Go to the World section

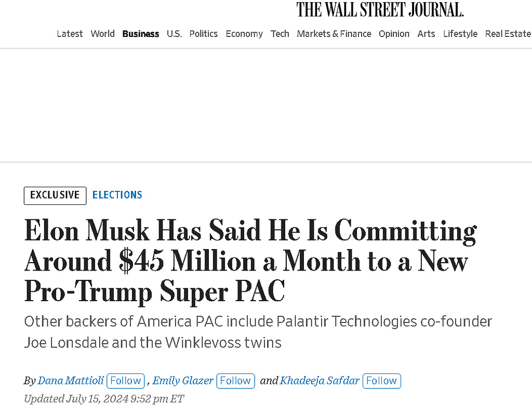tap(102, 34)
